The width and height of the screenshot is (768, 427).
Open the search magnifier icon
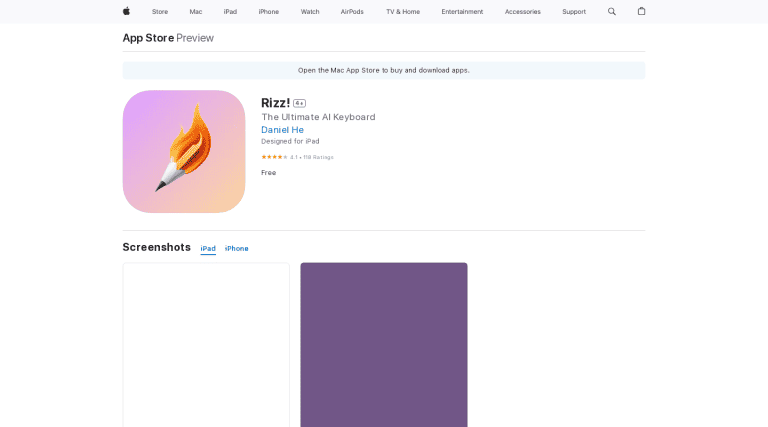(612, 11)
